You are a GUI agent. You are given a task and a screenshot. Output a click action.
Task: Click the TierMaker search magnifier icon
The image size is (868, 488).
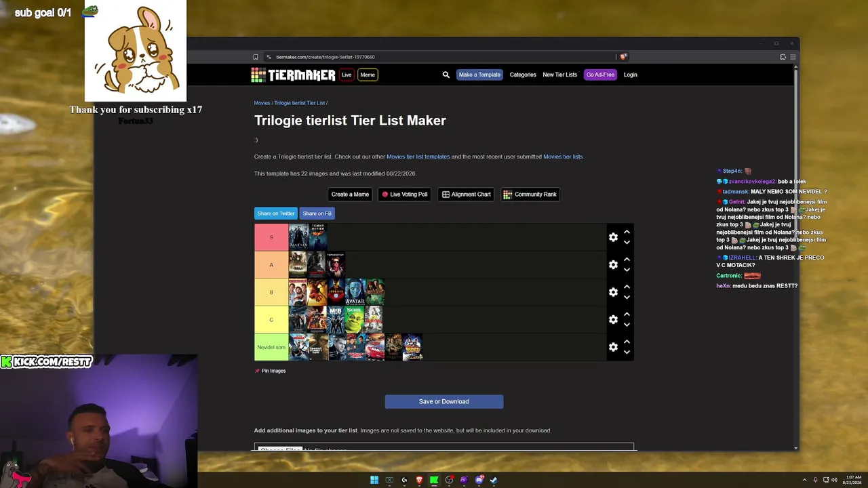coord(446,75)
